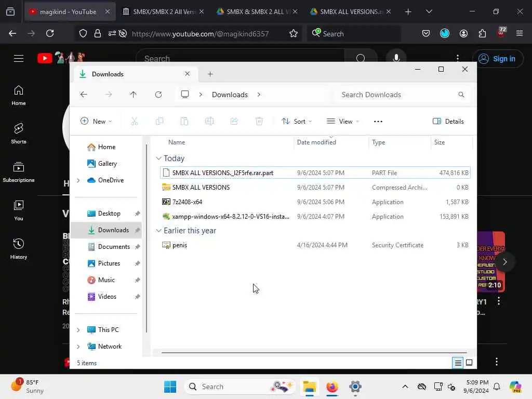Reload the Firefox page
This screenshot has width=532, height=399.
[x=50, y=33]
